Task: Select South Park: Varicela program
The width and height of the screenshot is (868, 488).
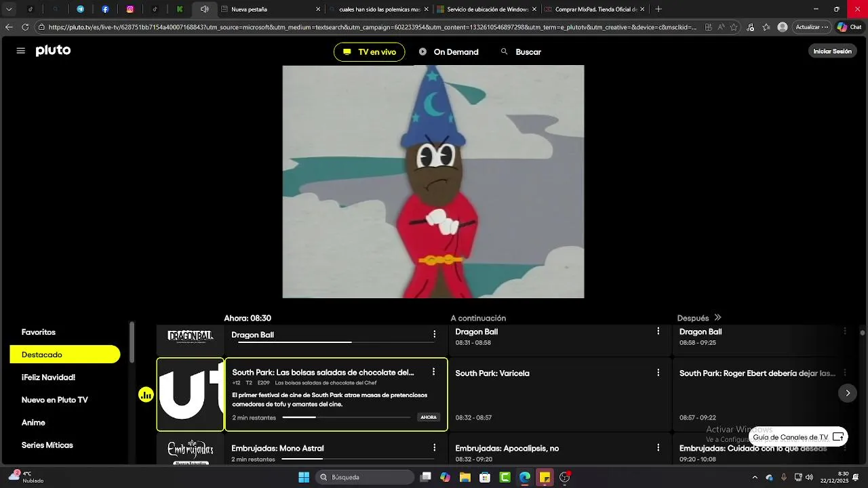Action: point(559,394)
